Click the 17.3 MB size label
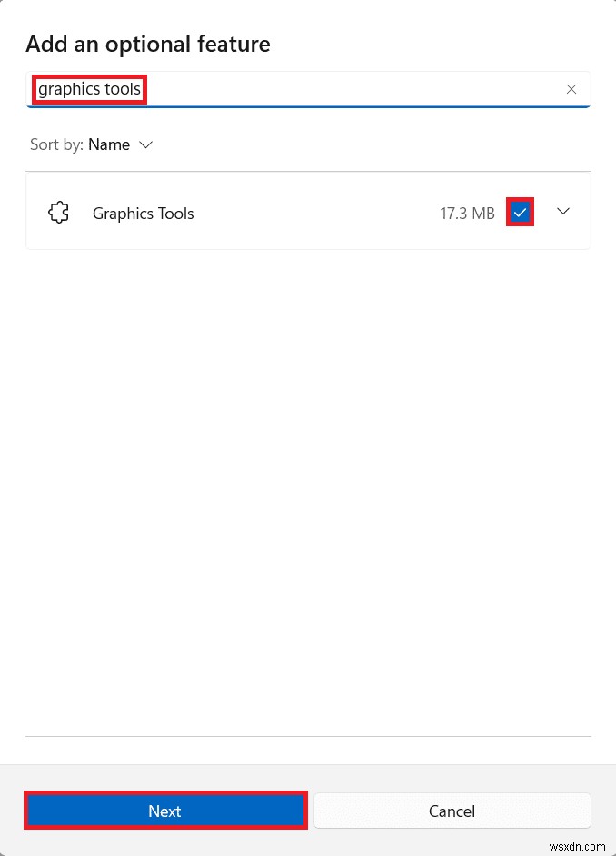 click(x=466, y=213)
